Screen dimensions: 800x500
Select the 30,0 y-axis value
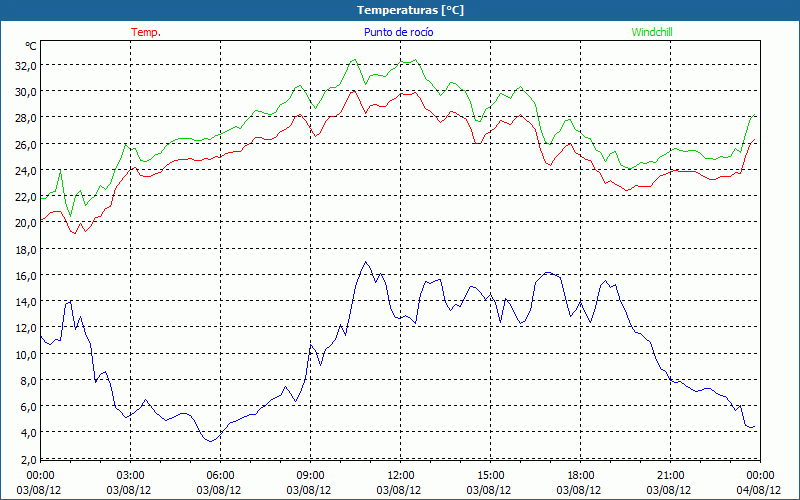(27, 92)
